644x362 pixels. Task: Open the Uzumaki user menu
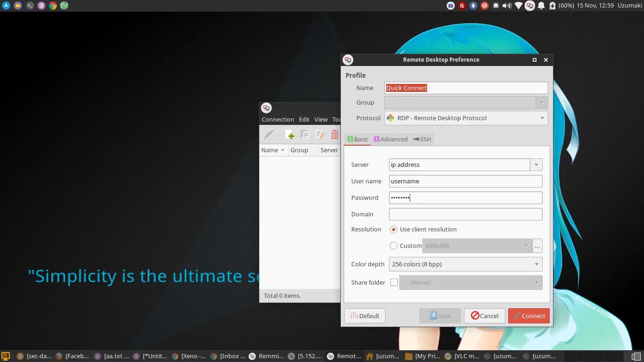[629, 6]
